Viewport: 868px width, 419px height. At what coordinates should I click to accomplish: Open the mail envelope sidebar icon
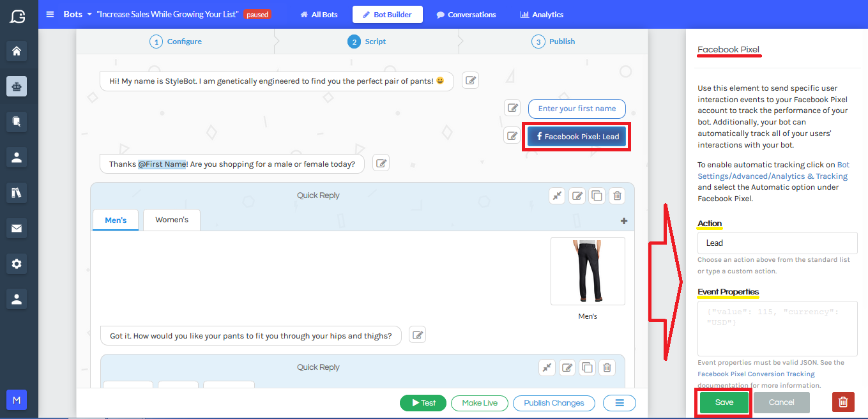tap(17, 228)
